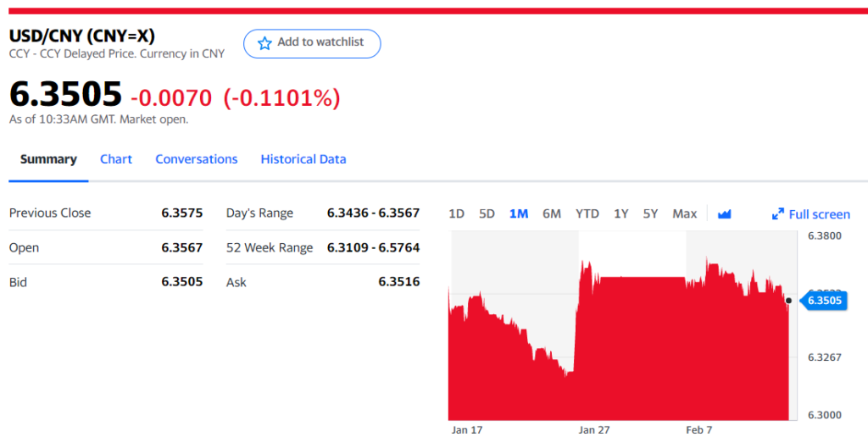The width and height of the screenshot is (868, 443).
Task: Open the Conversations tab
Action: (x=197, y=159)
